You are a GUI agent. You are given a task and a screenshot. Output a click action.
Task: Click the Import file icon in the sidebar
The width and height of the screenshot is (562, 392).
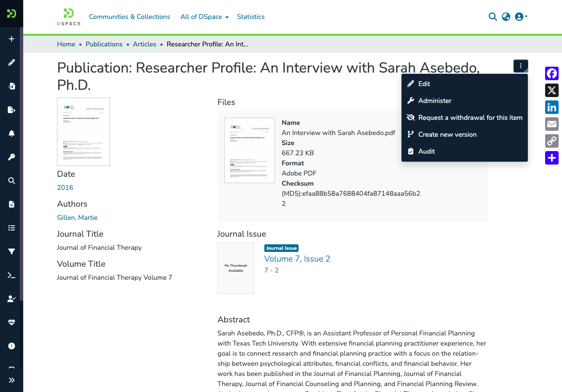11,86
